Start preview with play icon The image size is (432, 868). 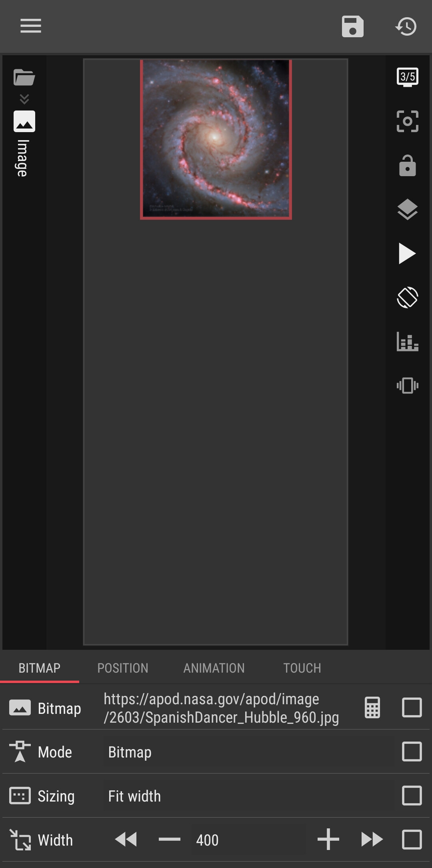click(x=407, y=253)
